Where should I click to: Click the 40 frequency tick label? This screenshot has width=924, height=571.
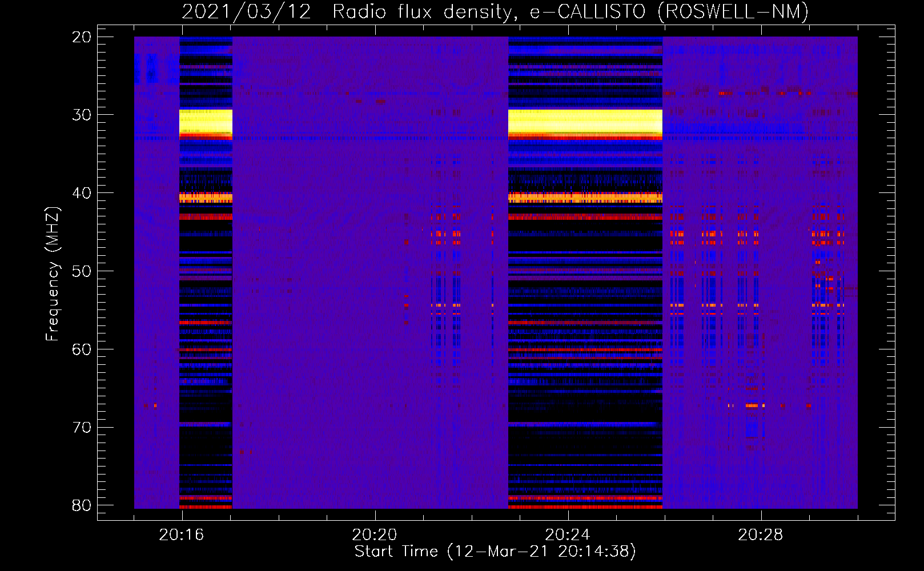[82, 193]
